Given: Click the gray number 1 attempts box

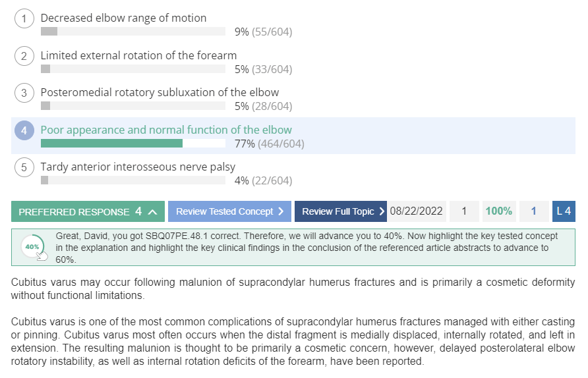Looking at the screenshot, I should click(464, 211).
